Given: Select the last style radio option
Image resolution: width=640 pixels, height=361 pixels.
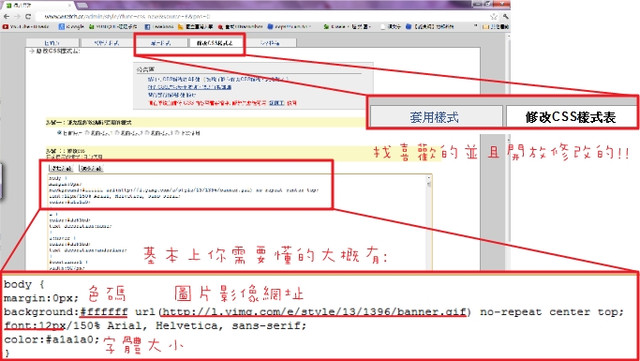Looking at the screenshot, I should pos(178,133).
